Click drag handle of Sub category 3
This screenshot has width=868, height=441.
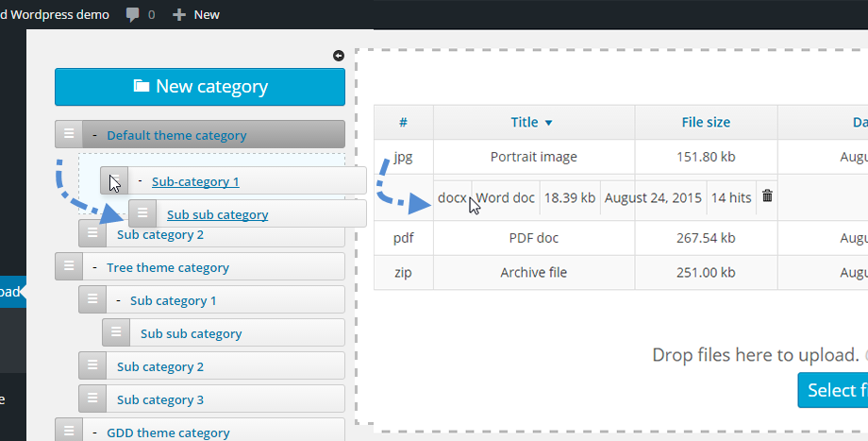[x=92, y=399]
